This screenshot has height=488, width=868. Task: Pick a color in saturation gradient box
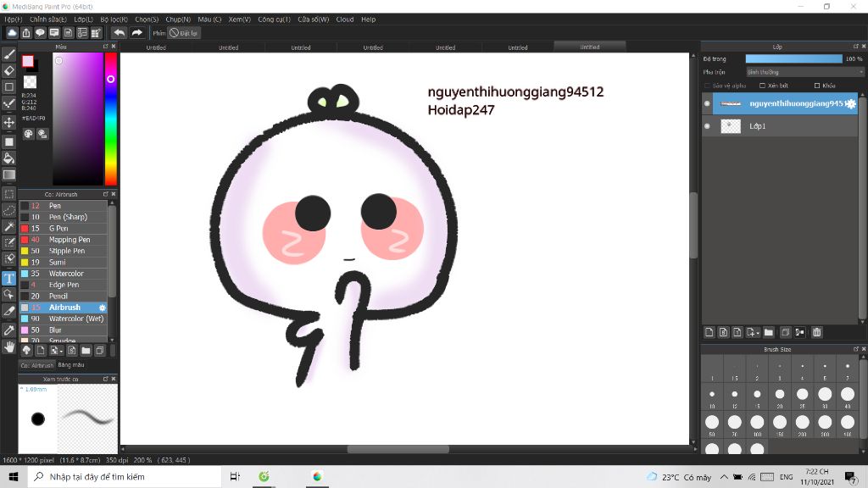78,119
